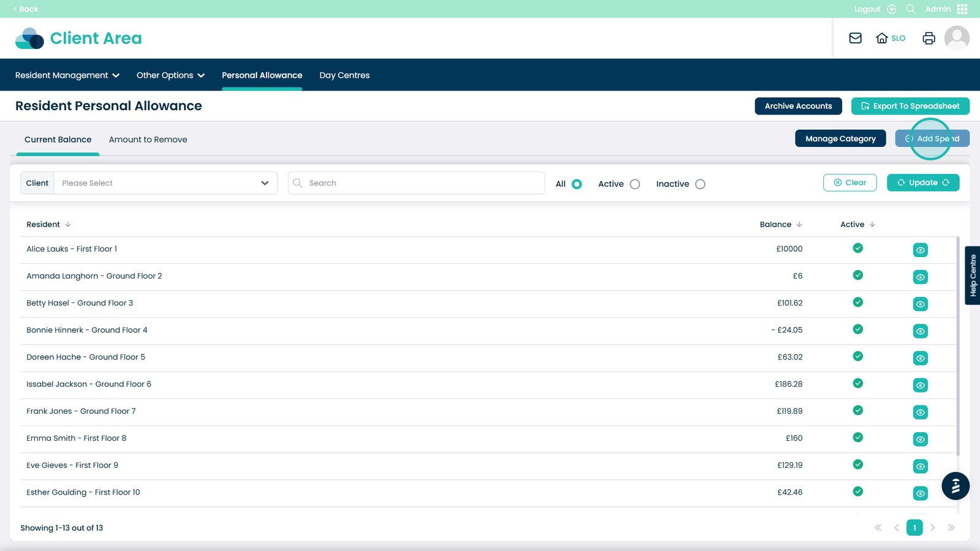The image size is (980, 551).
Task: Open the Client Please Select dropdown
Action: (165, 183)
